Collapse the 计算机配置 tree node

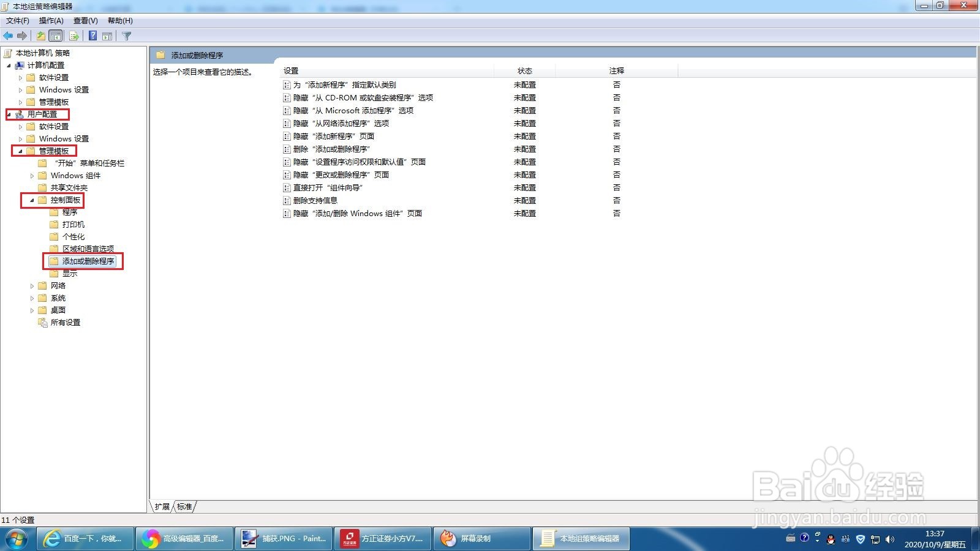tap(9, 66)
